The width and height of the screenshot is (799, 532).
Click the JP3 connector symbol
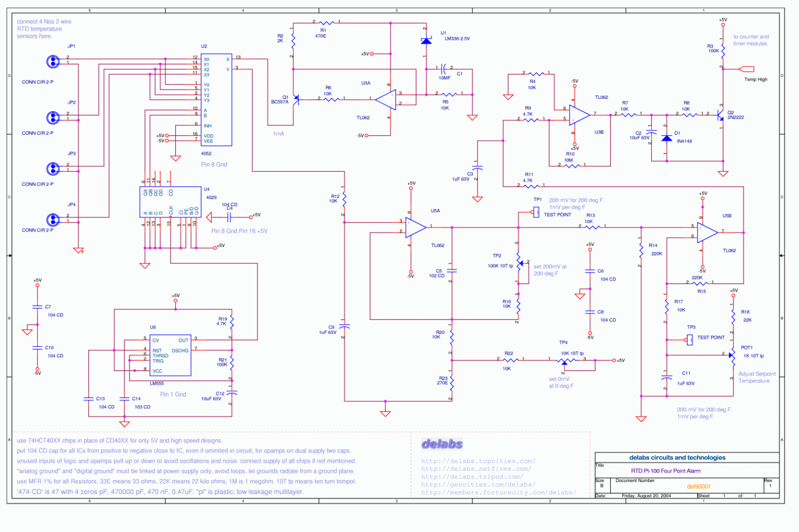coord(53,168)
